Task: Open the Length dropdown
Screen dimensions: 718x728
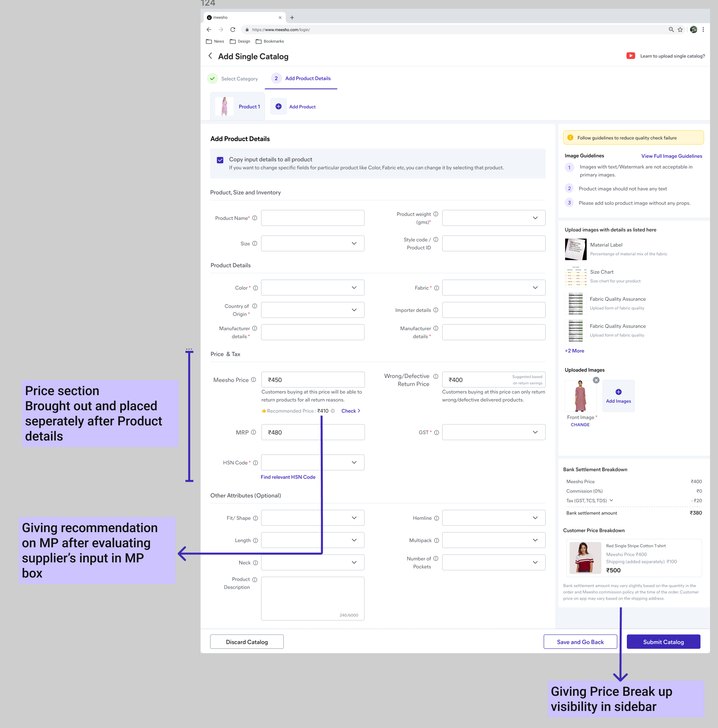Action: click(312, 540)
